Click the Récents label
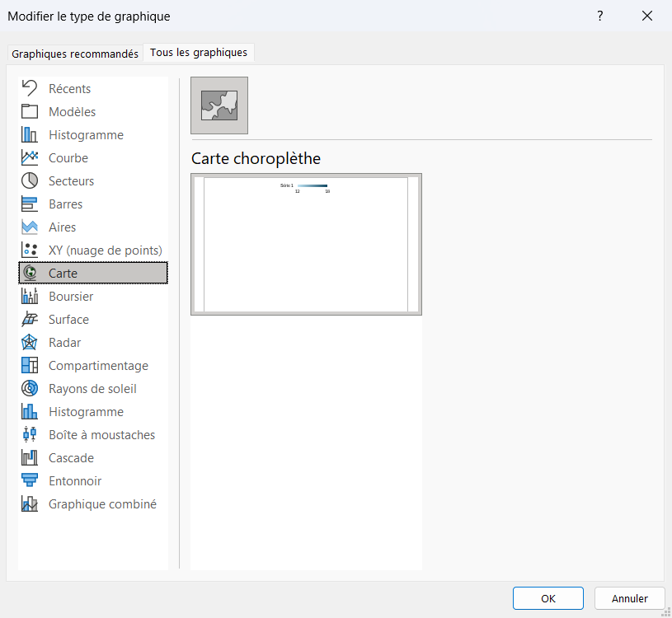Viewport: 672px width, 618px height. tap(70, 89)
